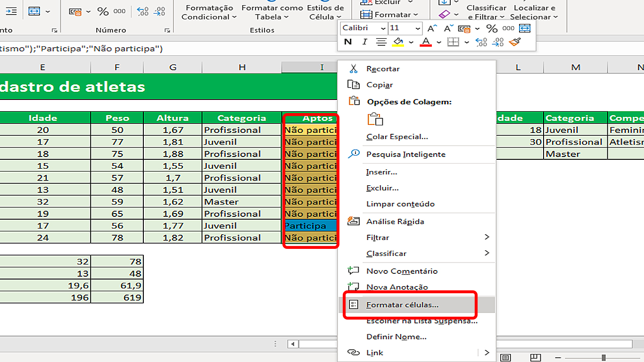Click percent style in ribbon Número group
The height and width of the screenshot is (362, 644).
pos(103,11)
